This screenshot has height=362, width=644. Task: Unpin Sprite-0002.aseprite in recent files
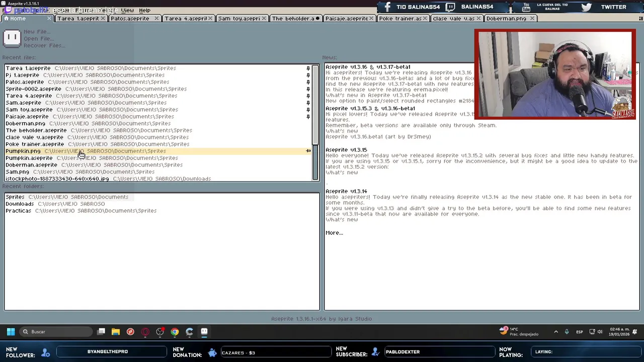tap(308, 89)
